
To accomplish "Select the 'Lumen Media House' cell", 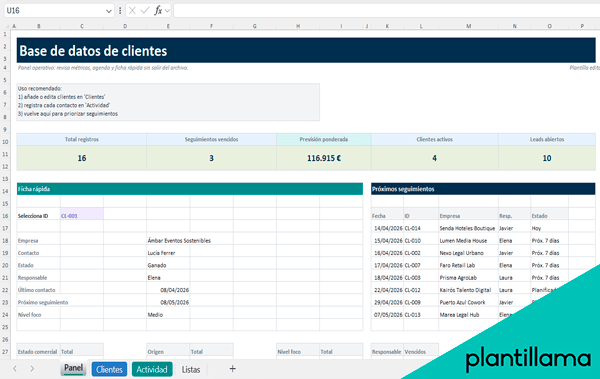I will (x=468, y=240).
